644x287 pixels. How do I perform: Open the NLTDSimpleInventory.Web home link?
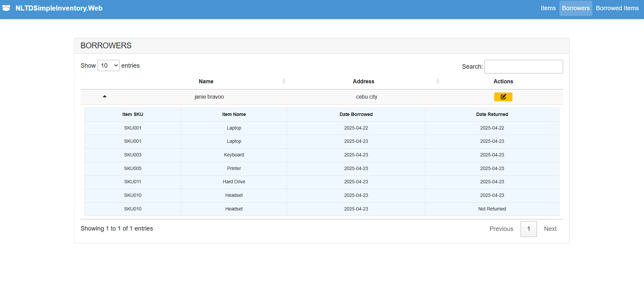[x=59, y=8]
